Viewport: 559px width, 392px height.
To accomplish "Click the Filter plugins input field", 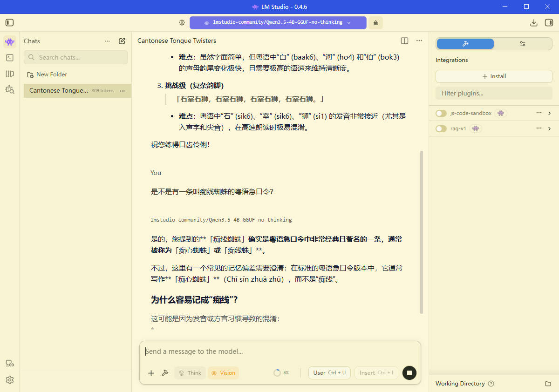I will (x=494, y=93).
